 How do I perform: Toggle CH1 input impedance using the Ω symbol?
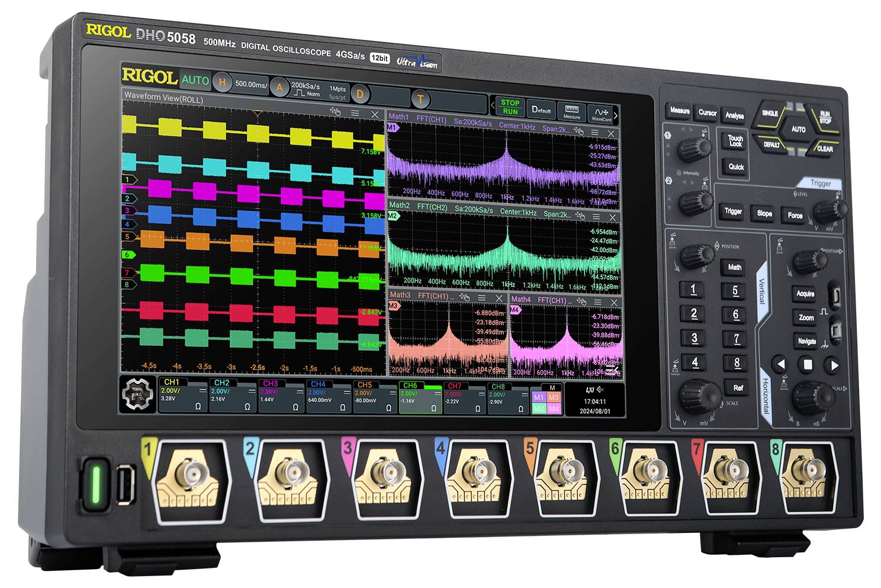point(198,406)
